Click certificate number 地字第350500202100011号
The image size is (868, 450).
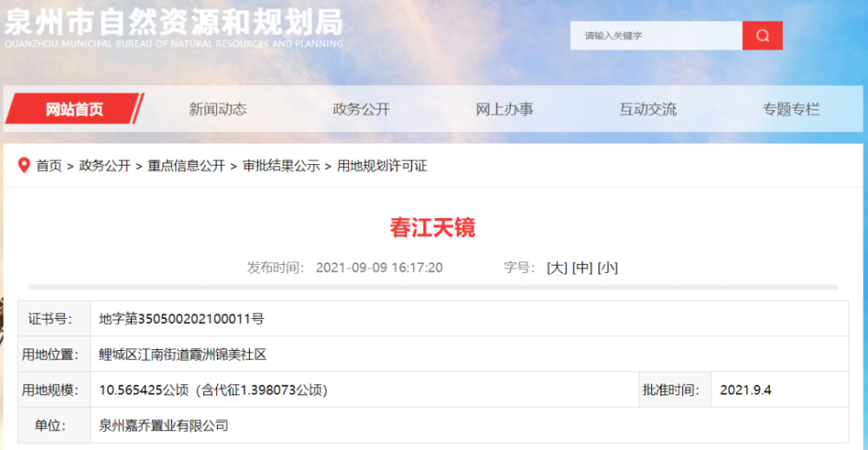(181, 319)
